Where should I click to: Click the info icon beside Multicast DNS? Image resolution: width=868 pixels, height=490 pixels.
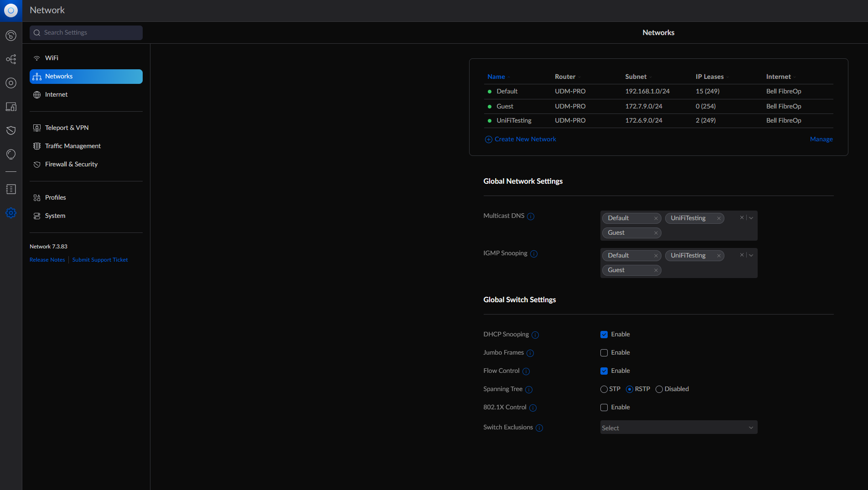click(x=531, y=217)
